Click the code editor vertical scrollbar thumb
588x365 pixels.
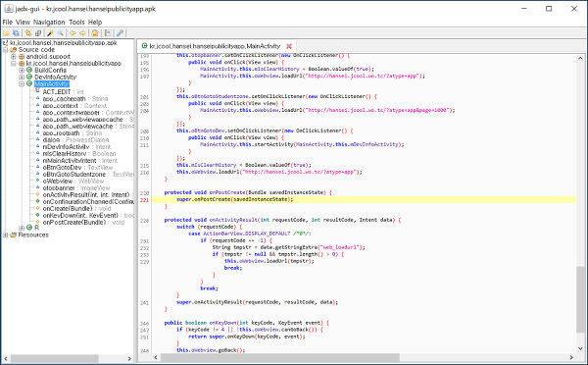(x=580, y=299)
